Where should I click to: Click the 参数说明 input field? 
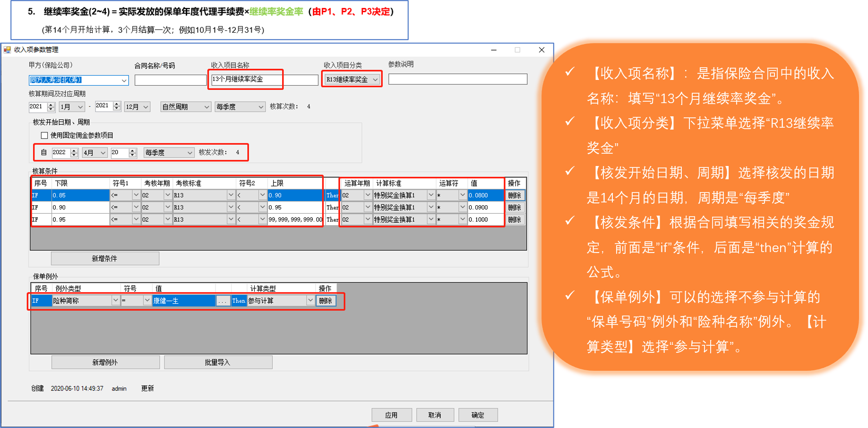click(x=457, y=79)
